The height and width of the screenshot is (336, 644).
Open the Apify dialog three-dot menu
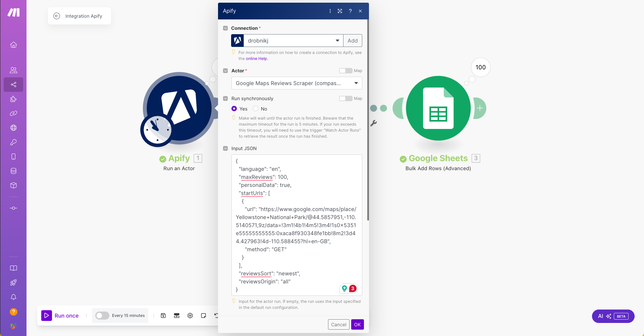coord(330,11)
